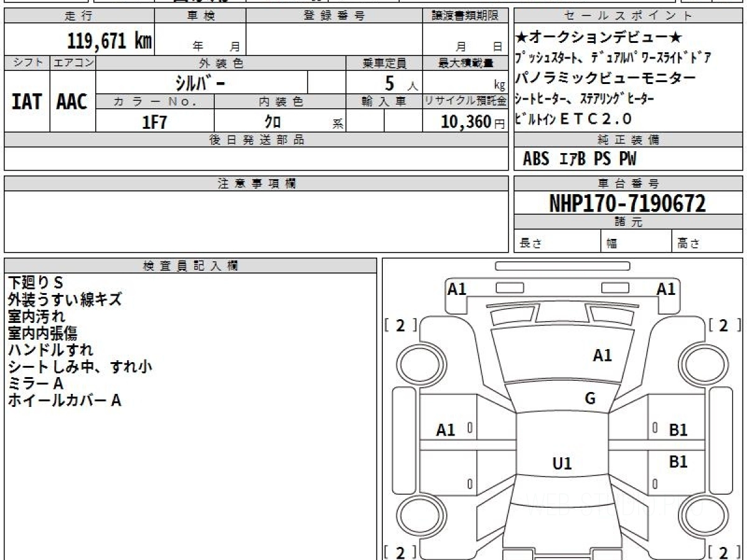747x560 pixels.
Task: Select the 検査員記入欄 header
Action: 190,266
